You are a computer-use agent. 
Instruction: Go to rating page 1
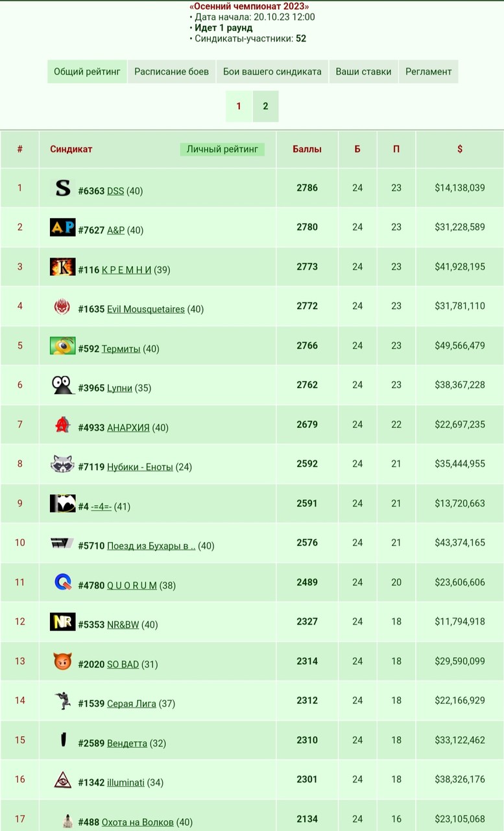(239, 106)
